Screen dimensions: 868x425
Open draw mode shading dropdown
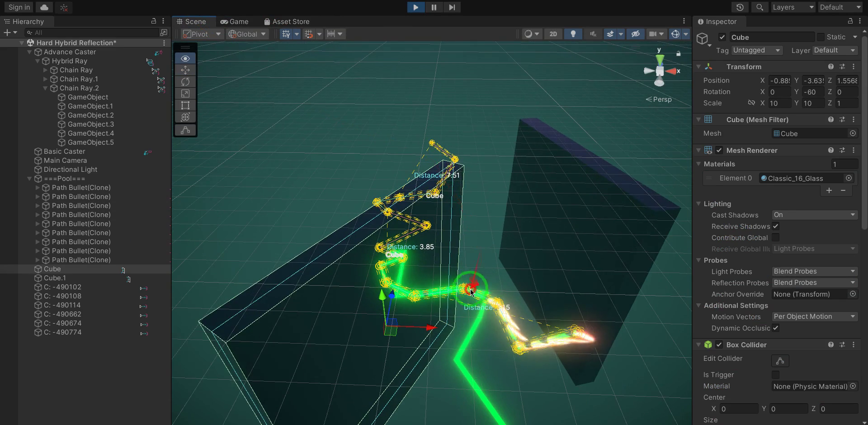pyautogui.click(x=532, y=34)
